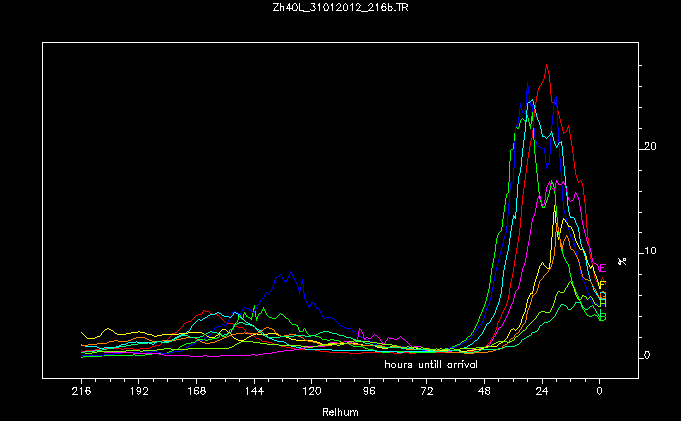Select the 192 tick label on the x-axis
The image size is (681, 421).
[x=139, y=393]
